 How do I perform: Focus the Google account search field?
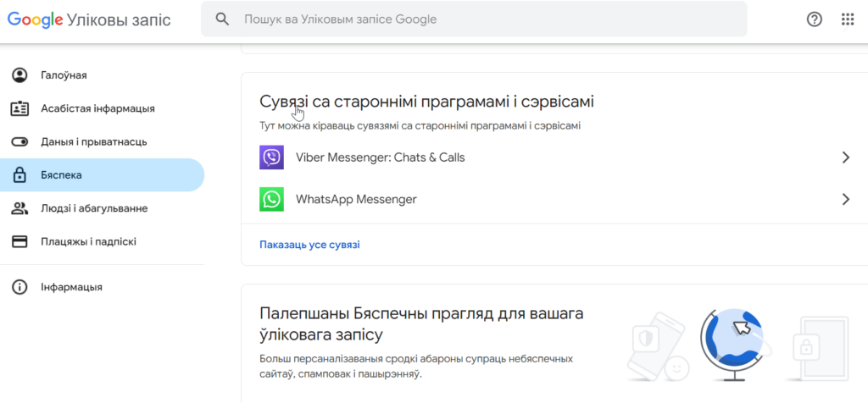pyautogui.click(x=474, y=19)
